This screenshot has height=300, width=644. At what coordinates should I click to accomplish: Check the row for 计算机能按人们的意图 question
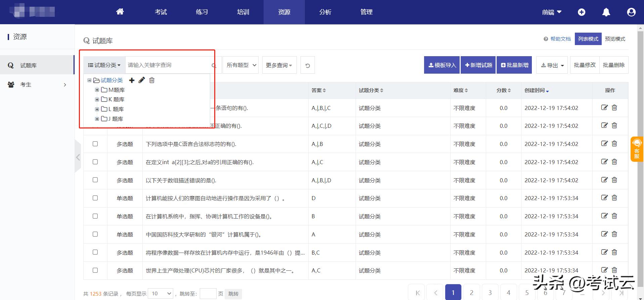[95, 198]
